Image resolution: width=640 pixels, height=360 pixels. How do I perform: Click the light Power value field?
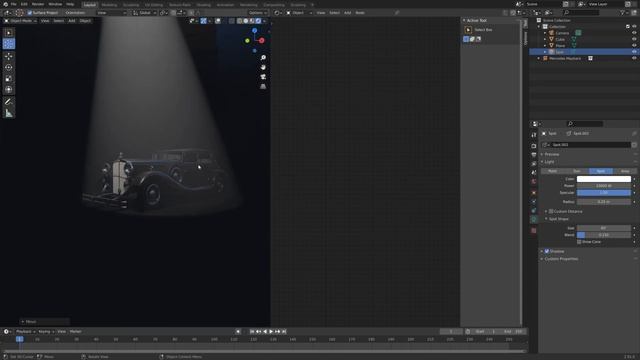[604, 186]
